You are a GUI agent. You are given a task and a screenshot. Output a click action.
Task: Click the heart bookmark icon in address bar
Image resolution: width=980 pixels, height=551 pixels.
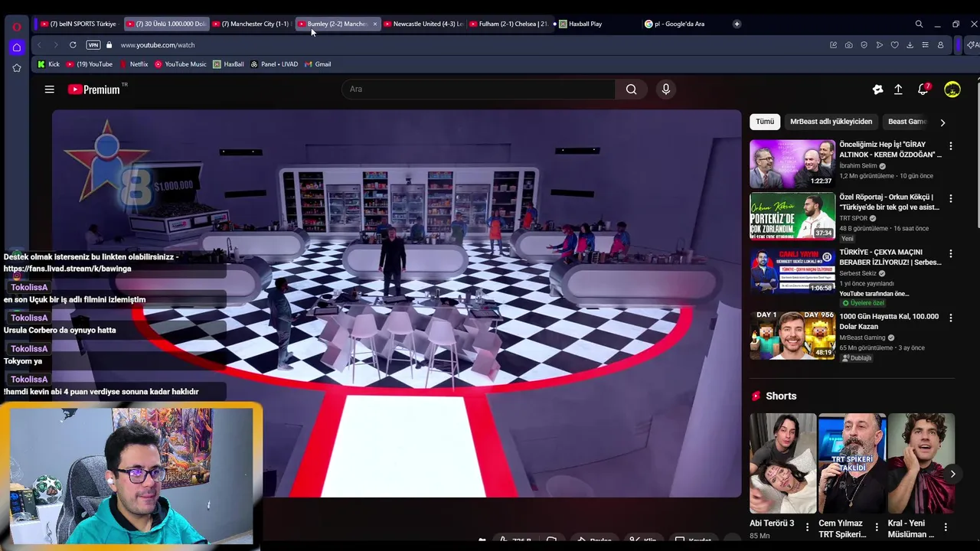point(894,45)
